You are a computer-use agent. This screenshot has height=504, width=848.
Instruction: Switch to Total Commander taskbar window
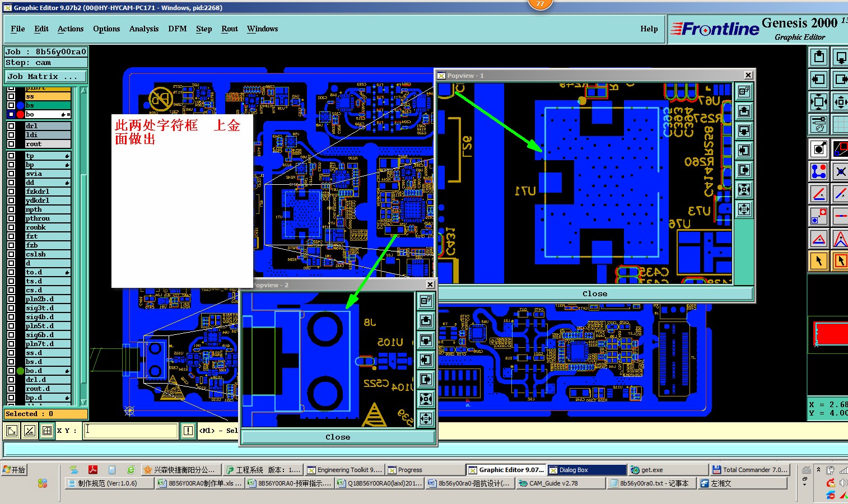[750, 470]
